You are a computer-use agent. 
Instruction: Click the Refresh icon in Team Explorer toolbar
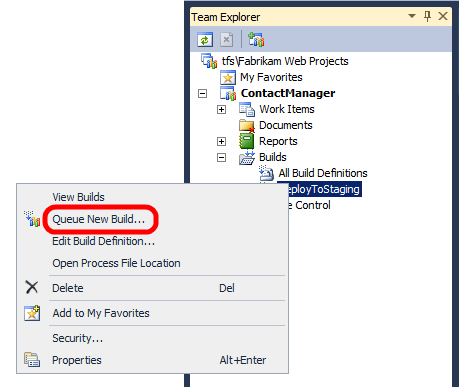[205, 40]
